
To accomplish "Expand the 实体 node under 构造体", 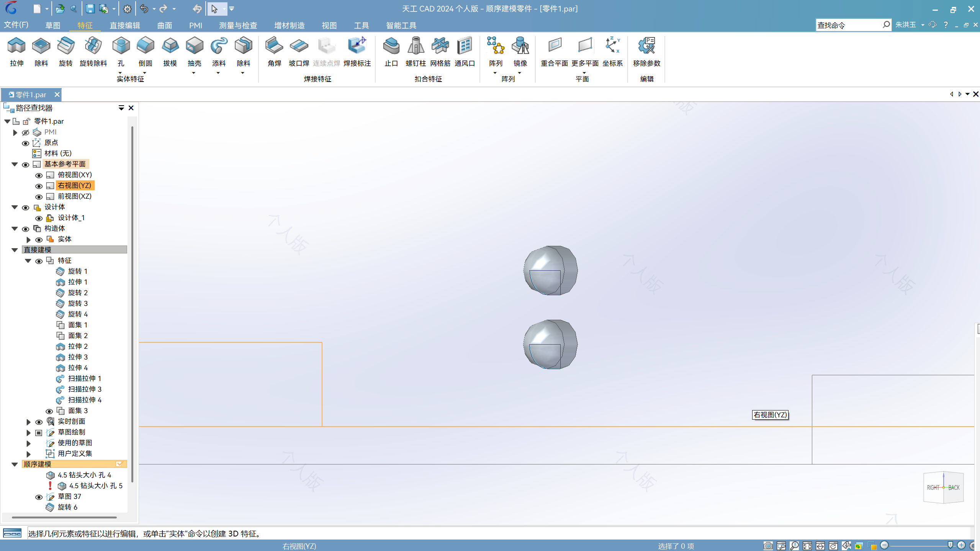I will point(28,240).
